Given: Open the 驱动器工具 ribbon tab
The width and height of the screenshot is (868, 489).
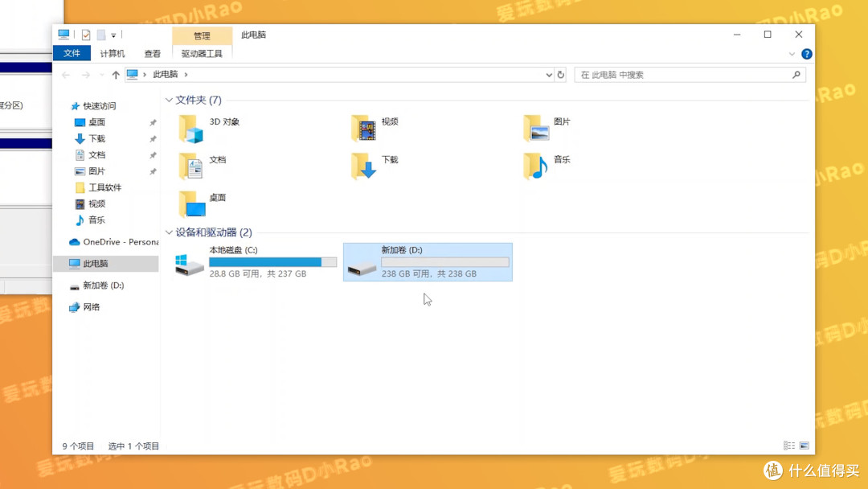Looking at the screenshot, I should pyautogui.click(x=202, y=54).
